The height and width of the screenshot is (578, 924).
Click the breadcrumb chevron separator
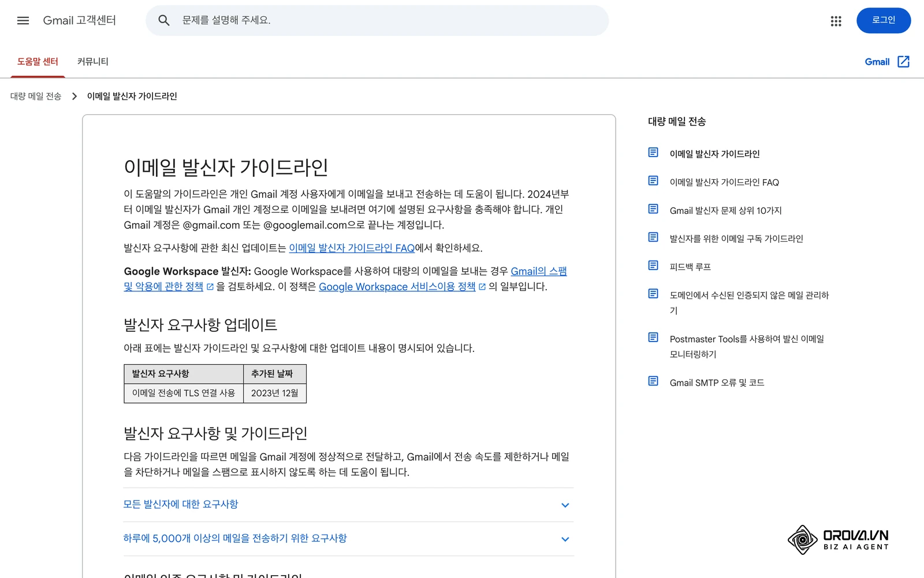click(74, 97)
